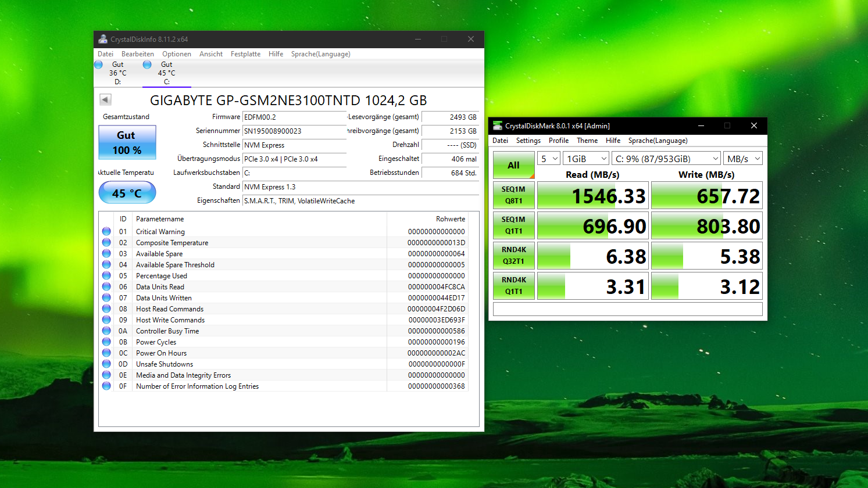Click the CrystalDiskInfo title bar app icon

[x=103, y=40]
